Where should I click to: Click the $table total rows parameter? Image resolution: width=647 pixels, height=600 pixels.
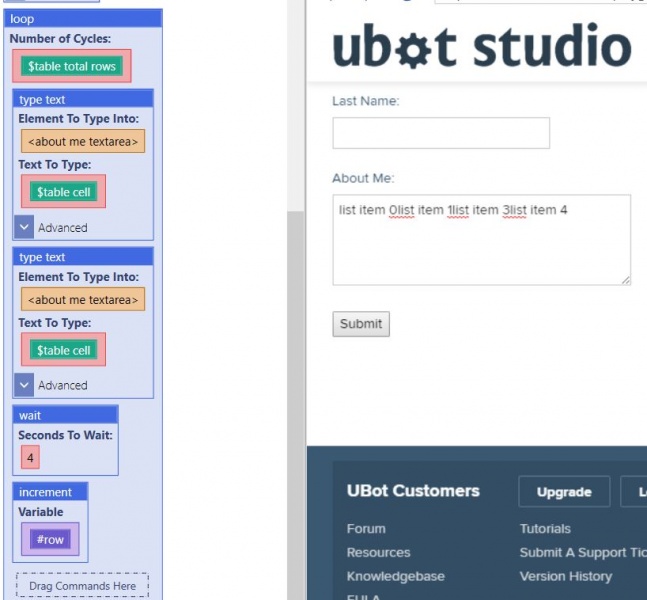[x=72, y=66]
